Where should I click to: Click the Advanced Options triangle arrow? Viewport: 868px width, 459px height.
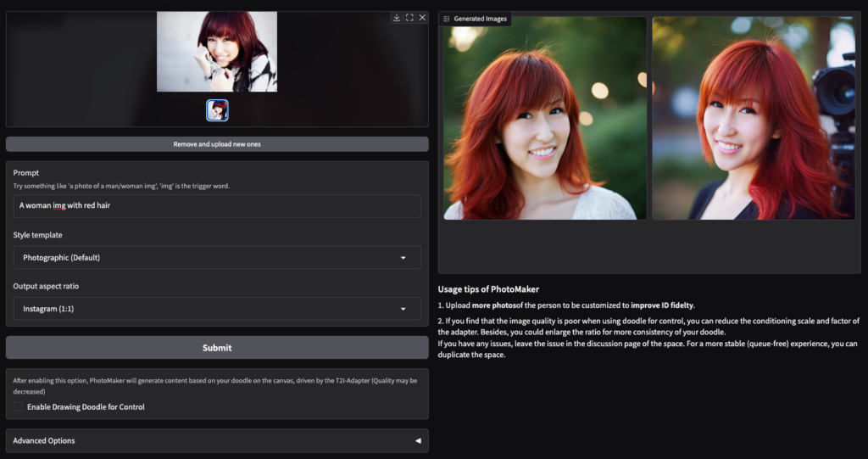pyautogui.click(x=417, y=440)
